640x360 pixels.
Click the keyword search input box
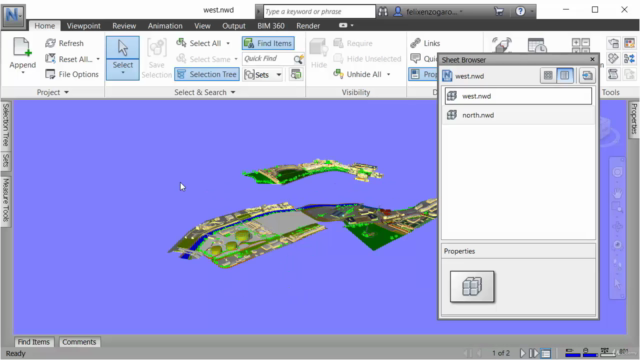tap(319, 11)
